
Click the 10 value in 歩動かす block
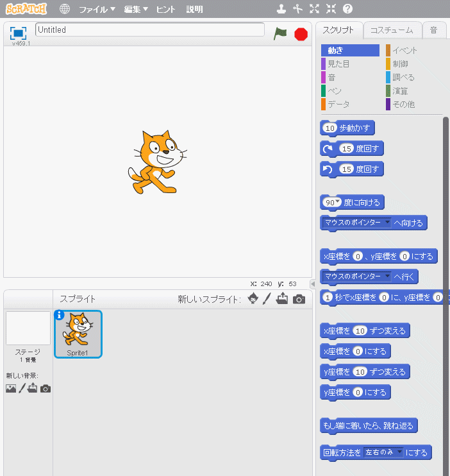click(x=330, y=128)
